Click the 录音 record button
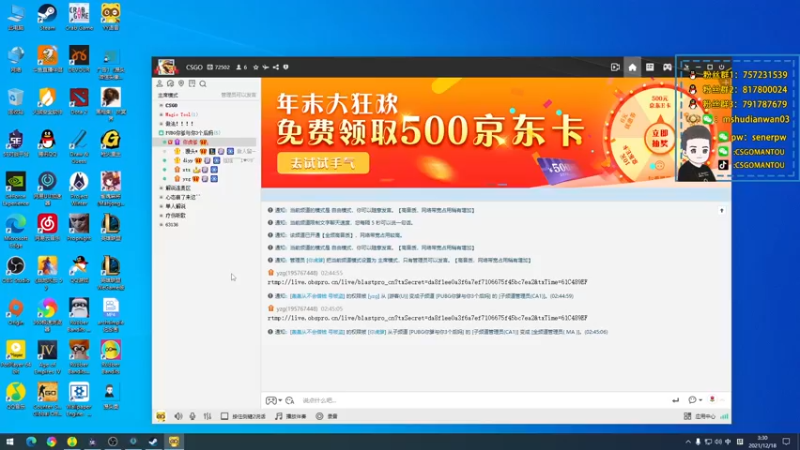This screenshot has height=450, width=800. [327, 416]
